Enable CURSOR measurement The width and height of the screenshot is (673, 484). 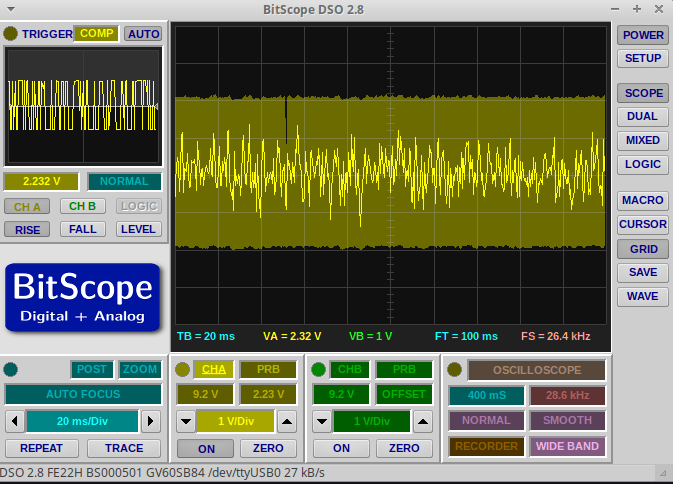tap(643, 224)
